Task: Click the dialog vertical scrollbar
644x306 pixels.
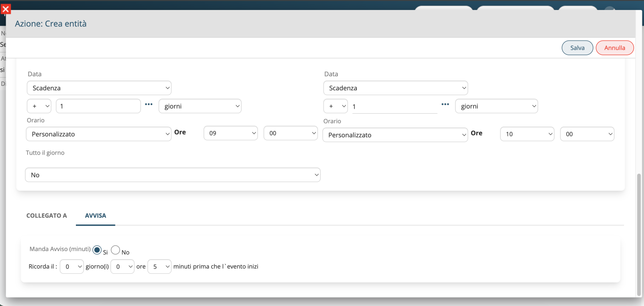Action: click(x=639, y=234)
